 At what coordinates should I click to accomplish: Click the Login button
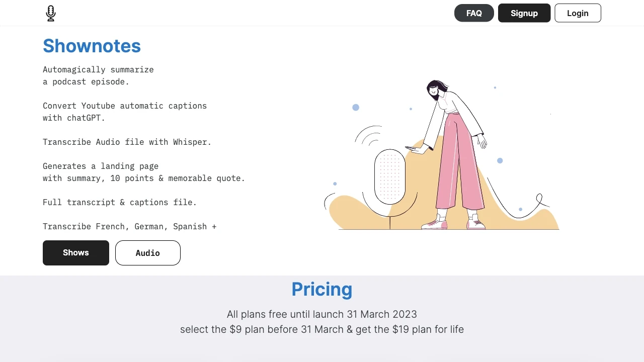coord(578,13)
